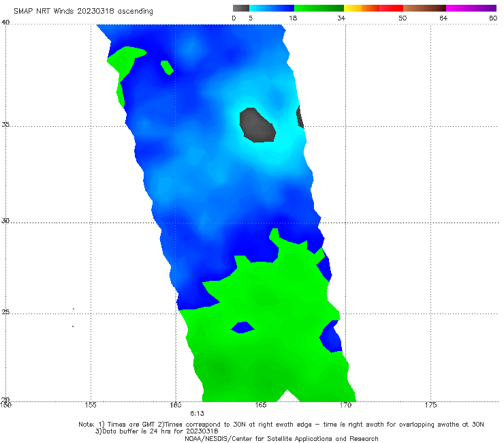Click the "NOAA/NESDIS/Center for Satellite Applications and Research" credit
Image resolution: width=504 pixels, height=443 pixels.
point(281,439)
